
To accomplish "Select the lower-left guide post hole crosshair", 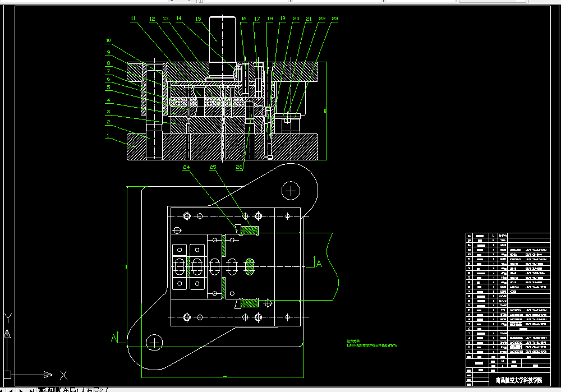I will (154, 343).
